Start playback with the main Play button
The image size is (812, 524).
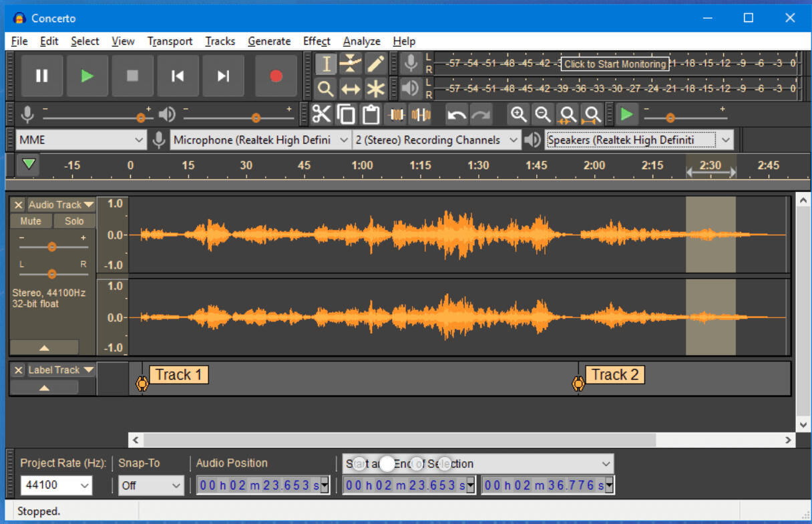pyautogui.click(x=87, y=76)
